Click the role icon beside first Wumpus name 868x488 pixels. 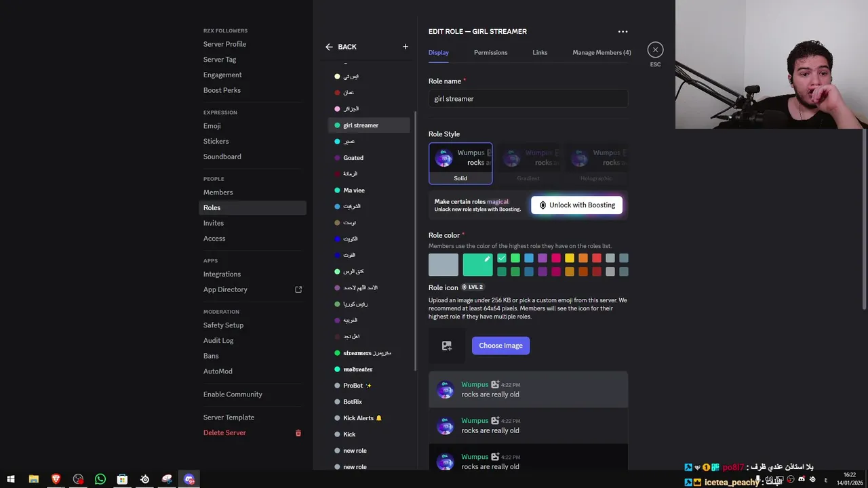click(x=495, y=384)
